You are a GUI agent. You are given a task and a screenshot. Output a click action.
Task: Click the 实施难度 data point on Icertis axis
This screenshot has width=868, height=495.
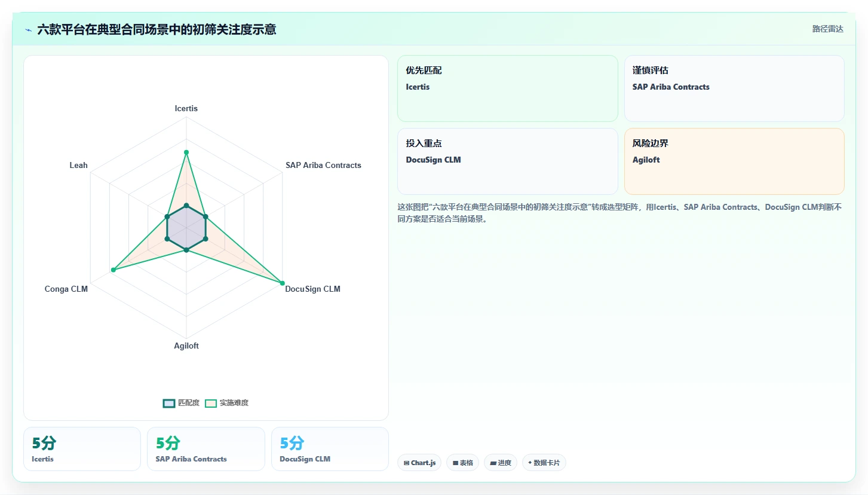(186, 152)
